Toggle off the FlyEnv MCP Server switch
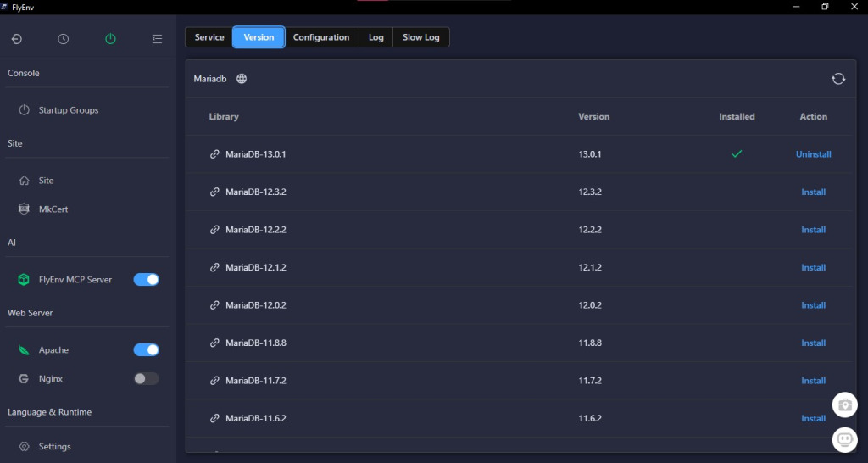The image size is (868, 463). tap(146, 280)
